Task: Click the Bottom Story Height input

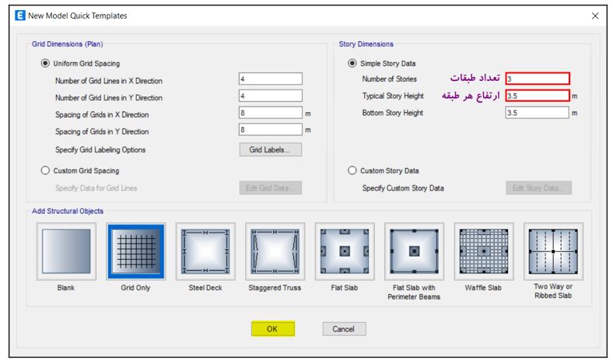Action: tap(538, 113)
